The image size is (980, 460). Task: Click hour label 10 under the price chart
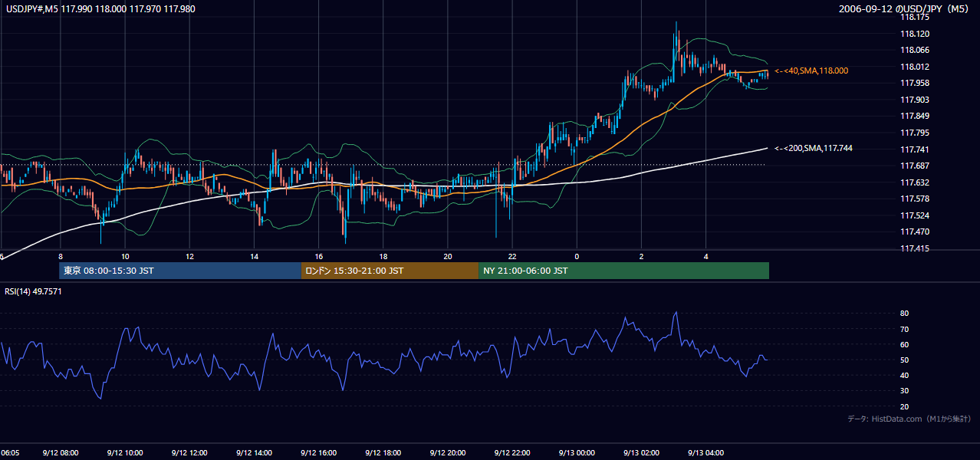point(125,257)
